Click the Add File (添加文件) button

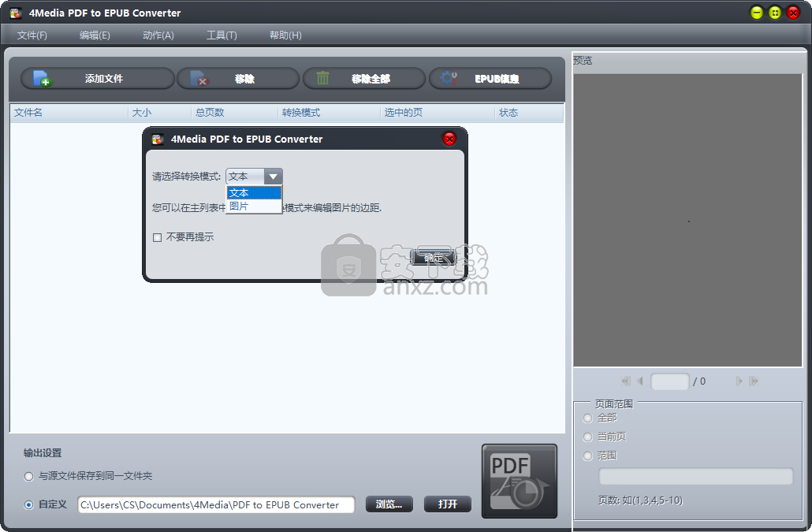[x=97, y=79]
